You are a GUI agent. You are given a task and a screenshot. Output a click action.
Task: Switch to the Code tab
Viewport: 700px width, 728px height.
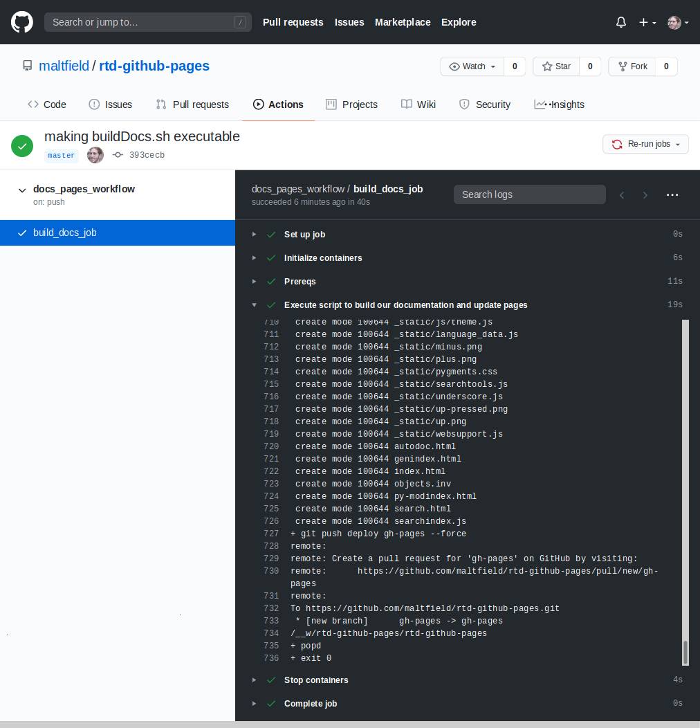click(47, 104)
